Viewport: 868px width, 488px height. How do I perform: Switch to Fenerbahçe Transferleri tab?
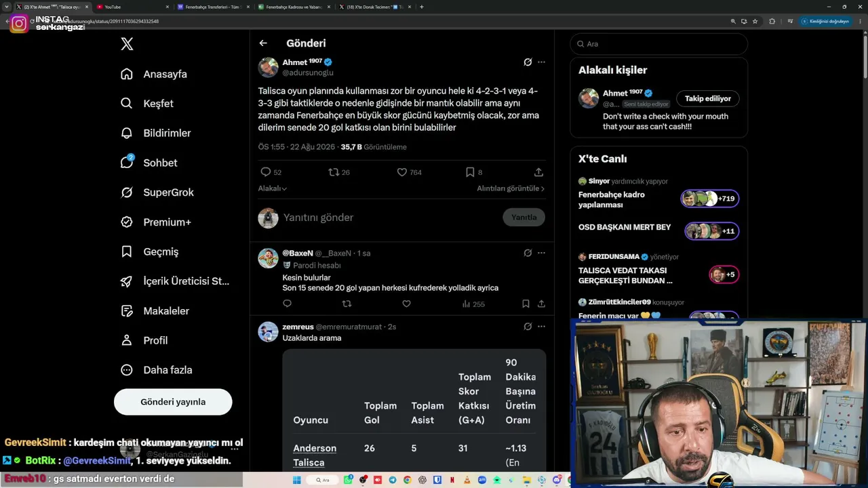(214, 7)
